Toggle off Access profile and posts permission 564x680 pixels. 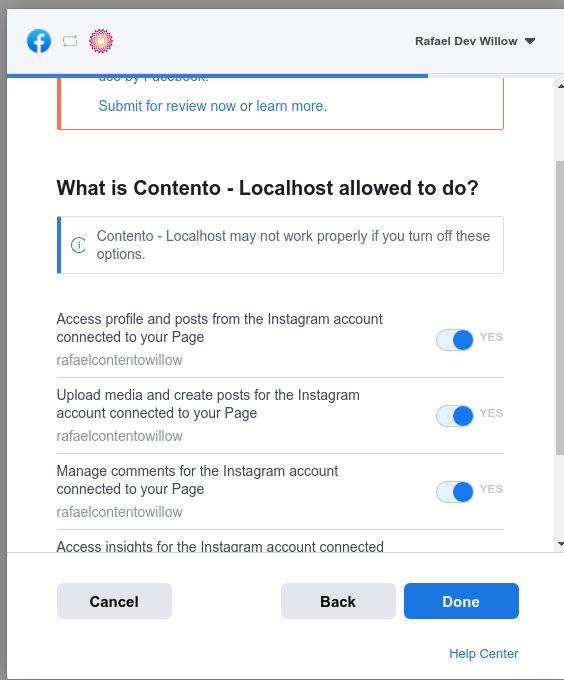tap(454, 340)
